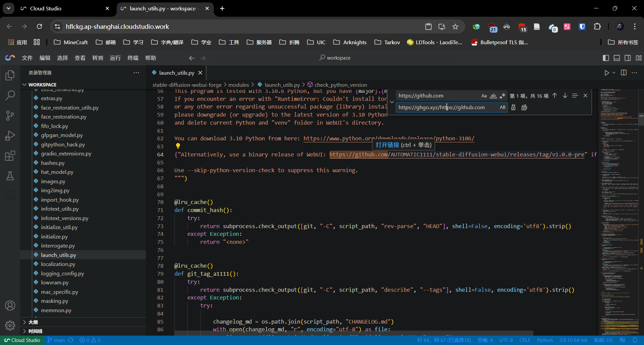The width and height of the screenshot is (644, 345).
Task: Enable find in selection
Action: point(575,96)
